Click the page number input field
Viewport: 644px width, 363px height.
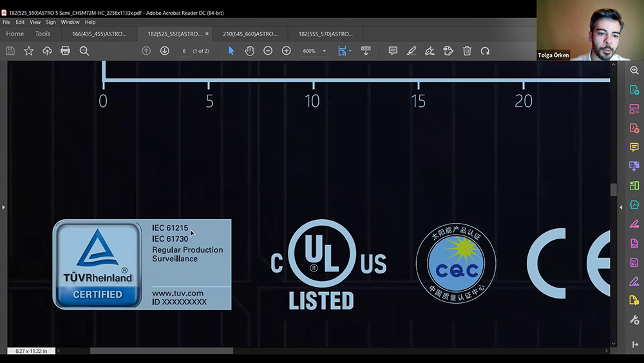[x=184, y=51]
